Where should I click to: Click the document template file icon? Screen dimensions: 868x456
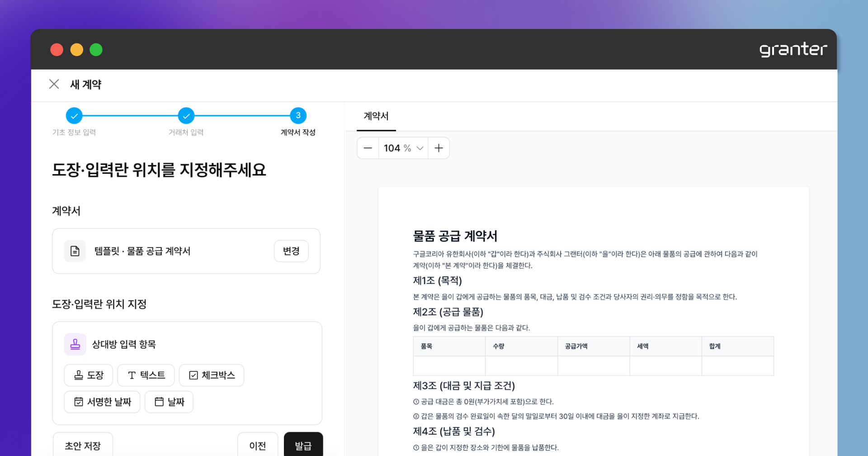pos(75,251)
